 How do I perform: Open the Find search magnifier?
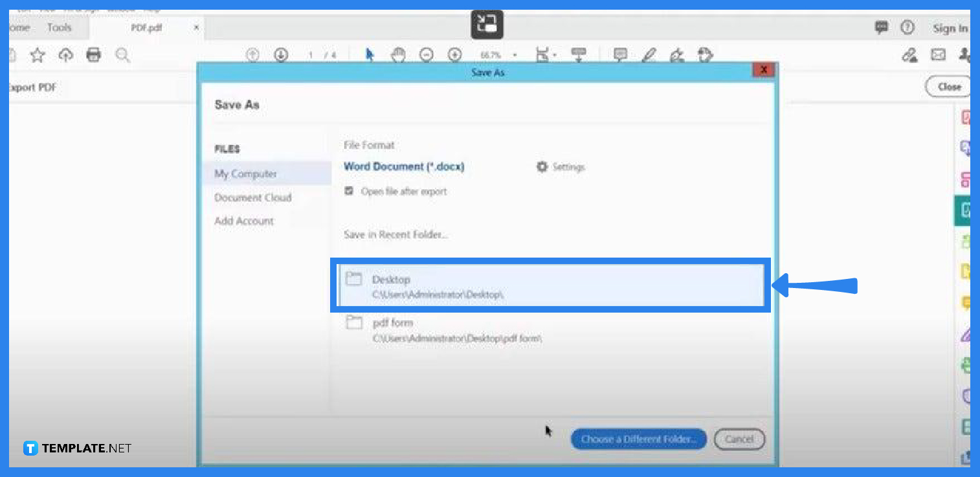point(122,55)
